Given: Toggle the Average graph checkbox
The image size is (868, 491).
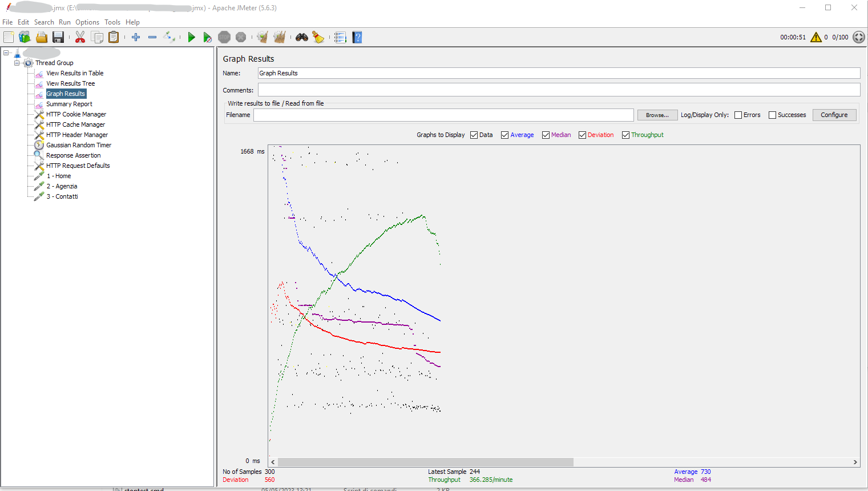Looking at the screenshot, I should point(504,135).
